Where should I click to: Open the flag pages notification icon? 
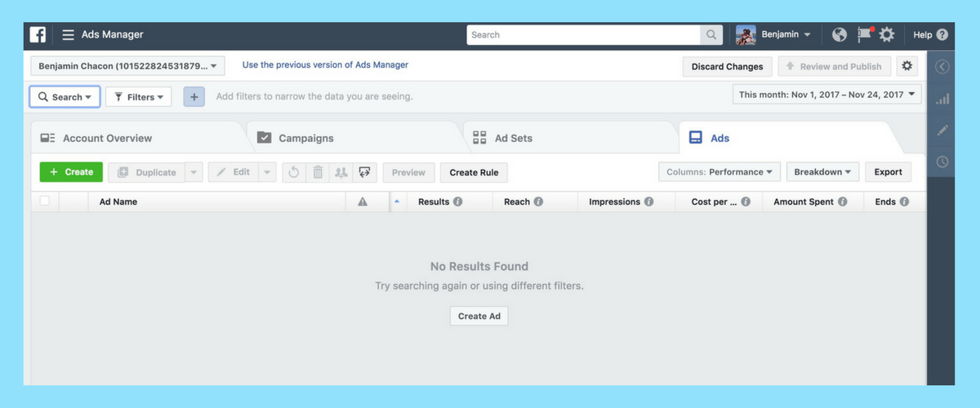tap(864, 35)
